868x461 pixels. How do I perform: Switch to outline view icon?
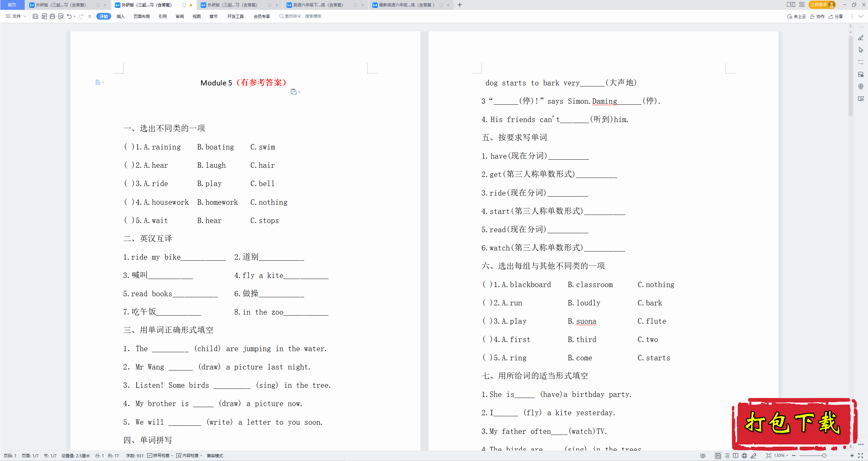(727, 456)
